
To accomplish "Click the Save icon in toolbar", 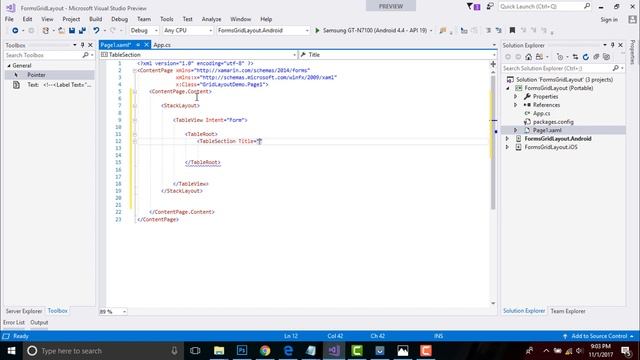I will tap(72, 31).
